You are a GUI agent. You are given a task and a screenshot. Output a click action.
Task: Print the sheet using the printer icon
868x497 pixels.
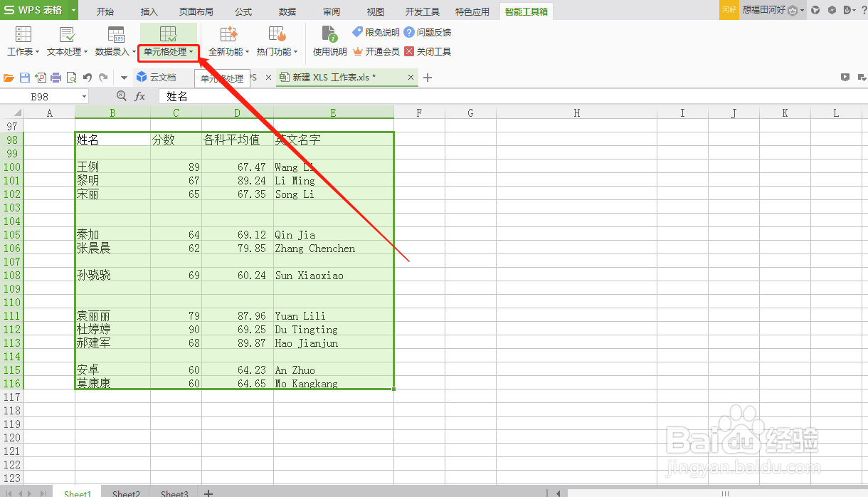(x=55, y=78)
